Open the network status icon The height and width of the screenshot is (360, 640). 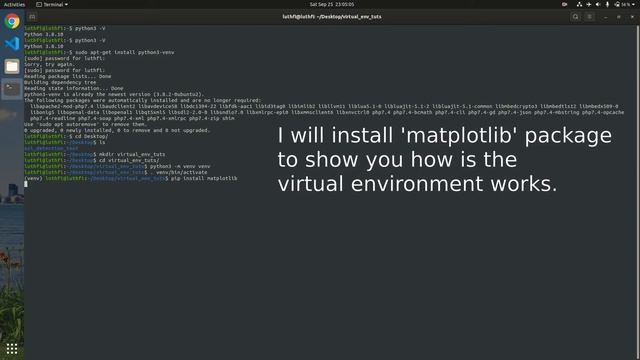[x=579, y=4]
